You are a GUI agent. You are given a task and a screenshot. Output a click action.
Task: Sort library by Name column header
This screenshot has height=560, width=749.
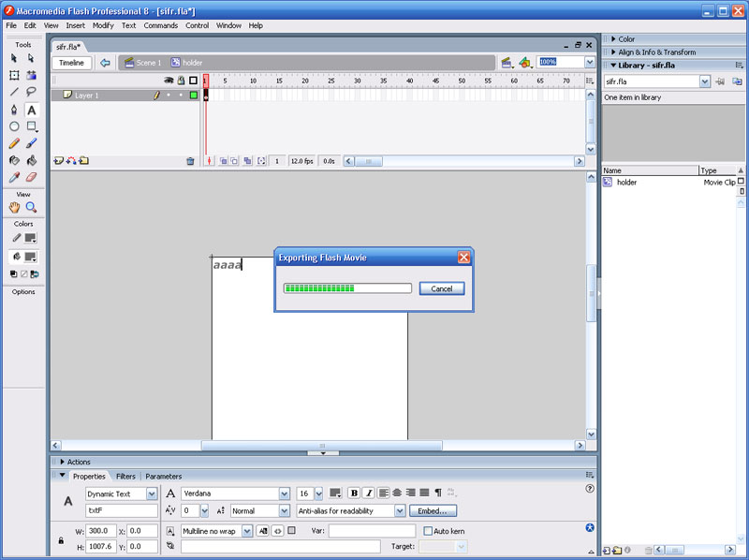pos(650,170)
